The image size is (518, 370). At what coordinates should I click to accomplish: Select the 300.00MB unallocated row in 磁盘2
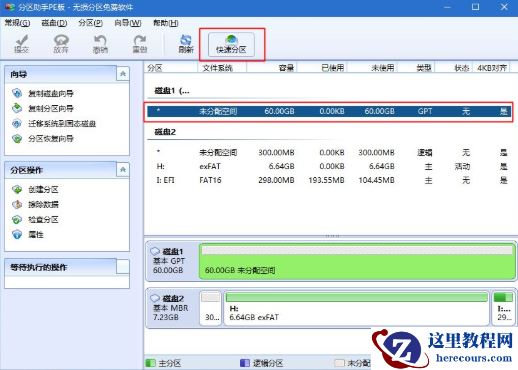click(328, 153)
